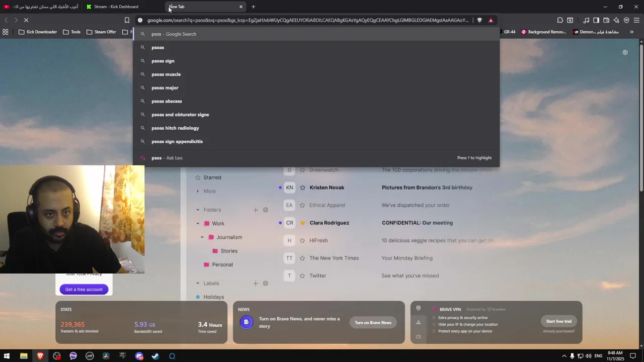Open the Leo AI sparkle icon
Screen dimensions: 644x362
(x=616, y=20)
